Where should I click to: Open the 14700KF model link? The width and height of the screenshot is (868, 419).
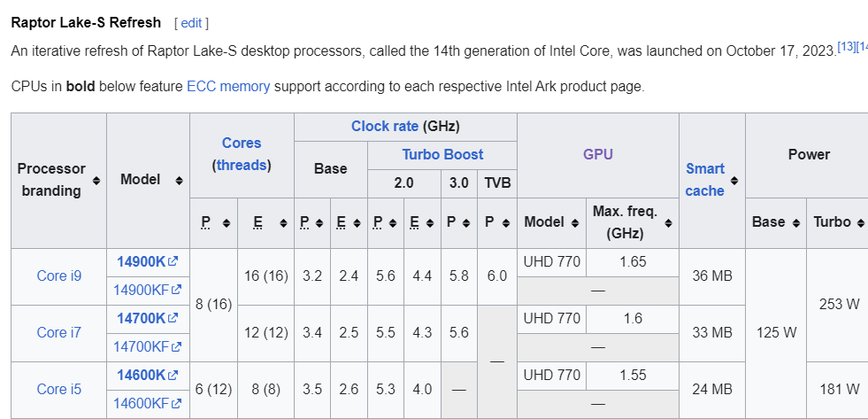click(x=142, y=347)
